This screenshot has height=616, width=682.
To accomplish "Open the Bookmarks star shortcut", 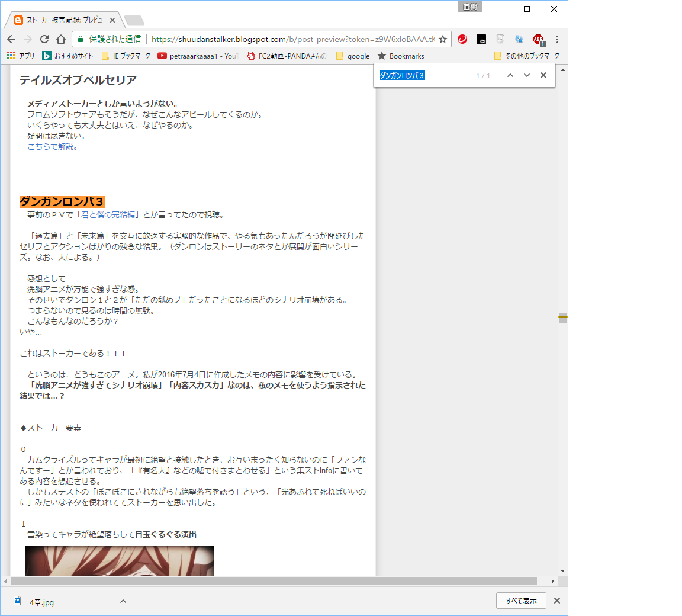I will coord(401,56).
